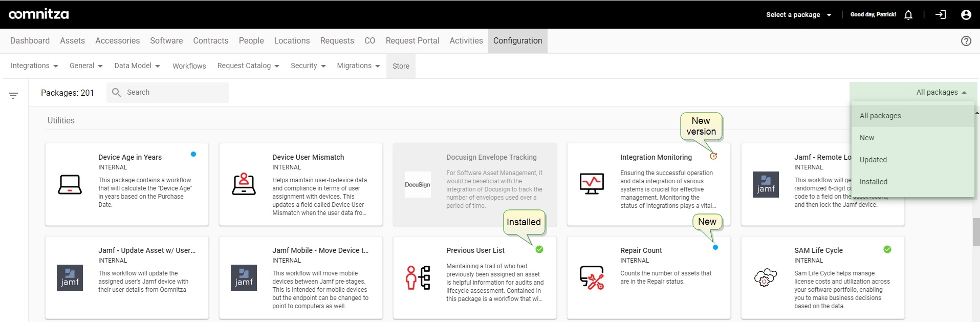Select the Updated filter option
This screenshot has height=322, width=980.
click(x=913, y=160)
